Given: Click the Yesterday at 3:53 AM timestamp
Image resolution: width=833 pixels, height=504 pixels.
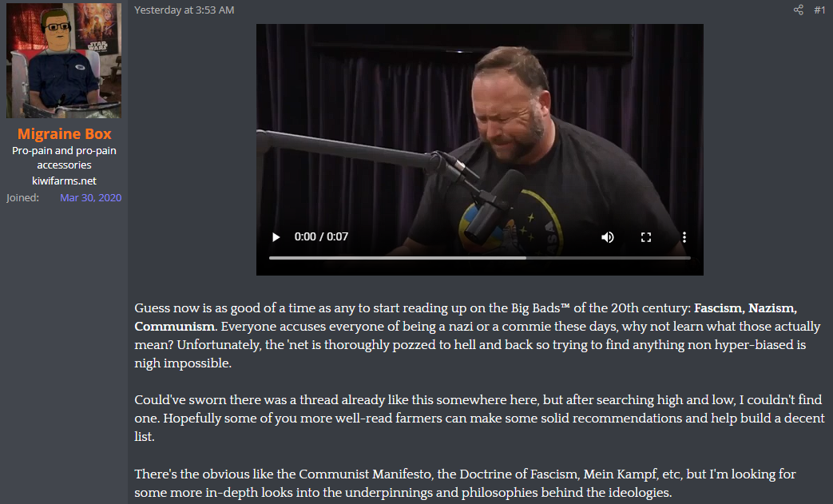Looking at the screenshot, I should (184, 10).
